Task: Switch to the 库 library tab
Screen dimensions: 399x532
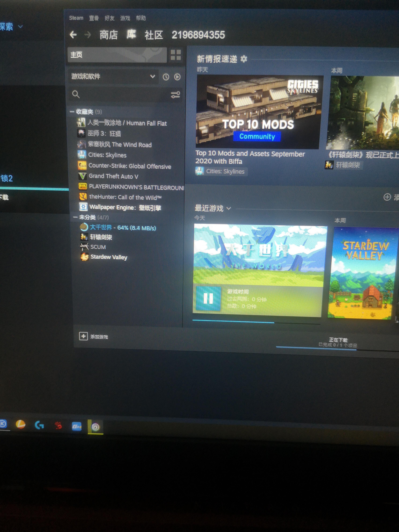Action: click(x=131, y=35)
